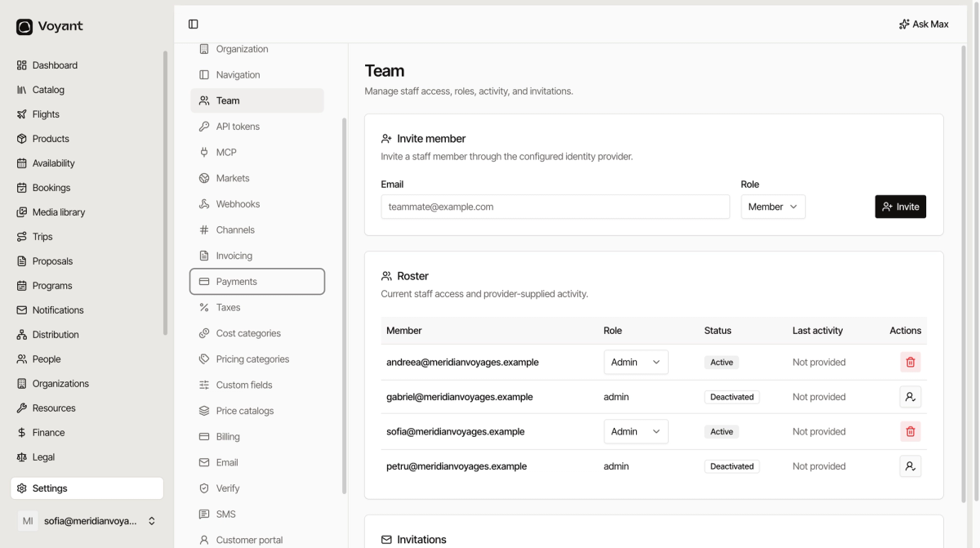The height and width of the screenshot is (548, 980).
Task: Click the Settings gear icon
Action: pos(22,488)
